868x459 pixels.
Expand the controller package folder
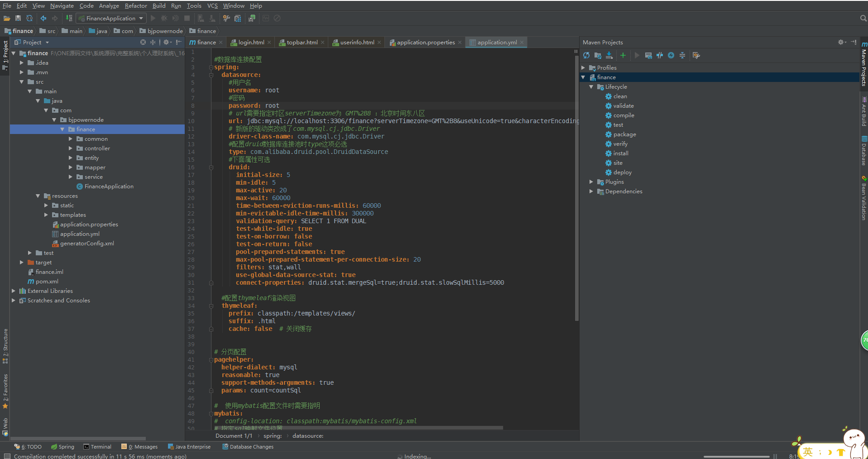click(x=71, y=148)
